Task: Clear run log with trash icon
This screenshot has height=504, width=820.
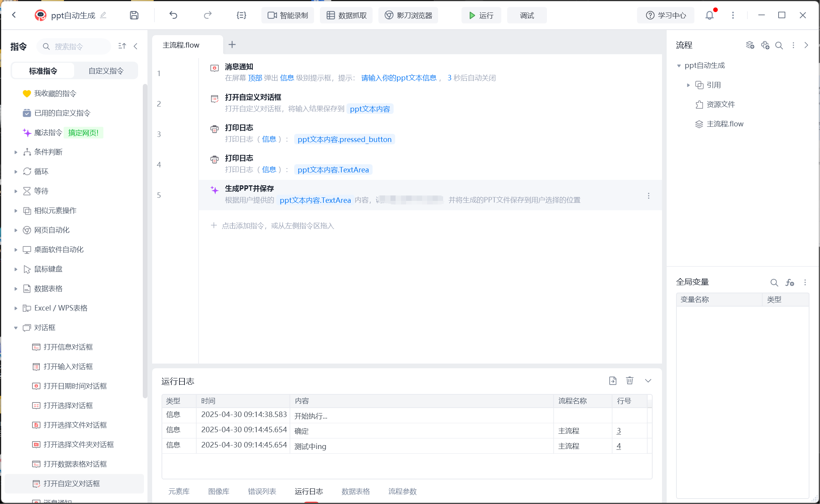Action: pyautogui.click(x=630, y=381)
